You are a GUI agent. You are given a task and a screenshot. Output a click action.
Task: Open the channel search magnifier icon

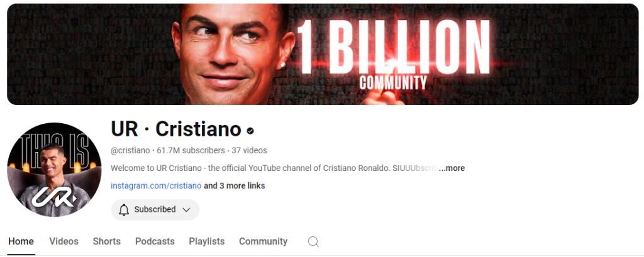point(313,241)
